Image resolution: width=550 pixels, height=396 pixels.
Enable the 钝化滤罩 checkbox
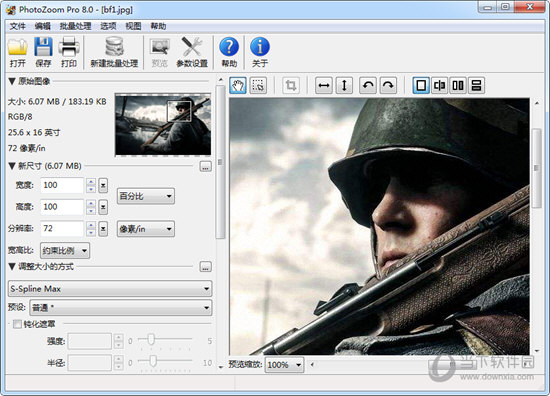(x=17, y=324)
